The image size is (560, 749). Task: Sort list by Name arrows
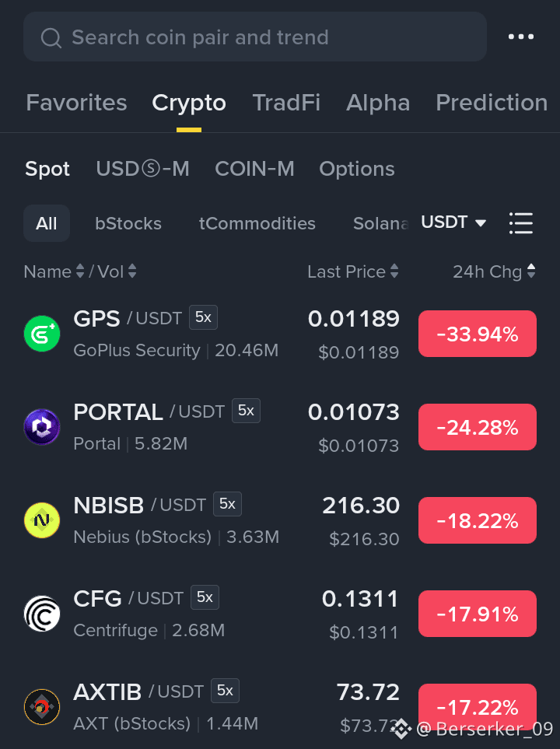tap(80, 271)
